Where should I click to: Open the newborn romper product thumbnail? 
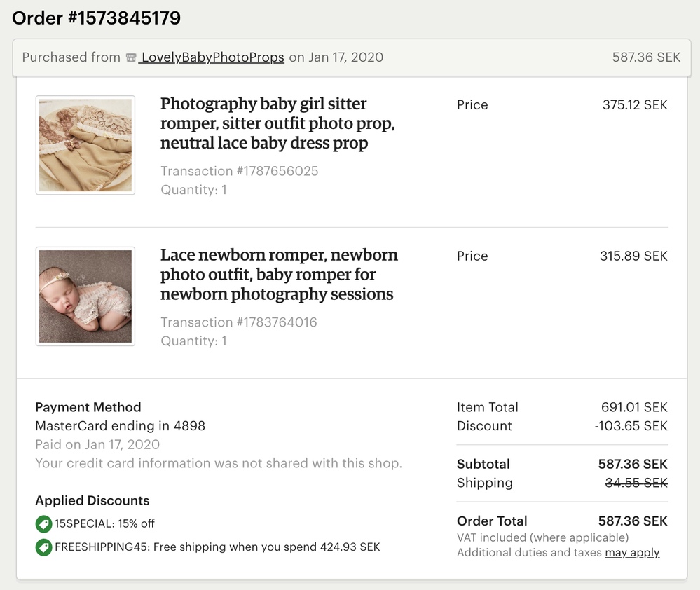point(85,296)
